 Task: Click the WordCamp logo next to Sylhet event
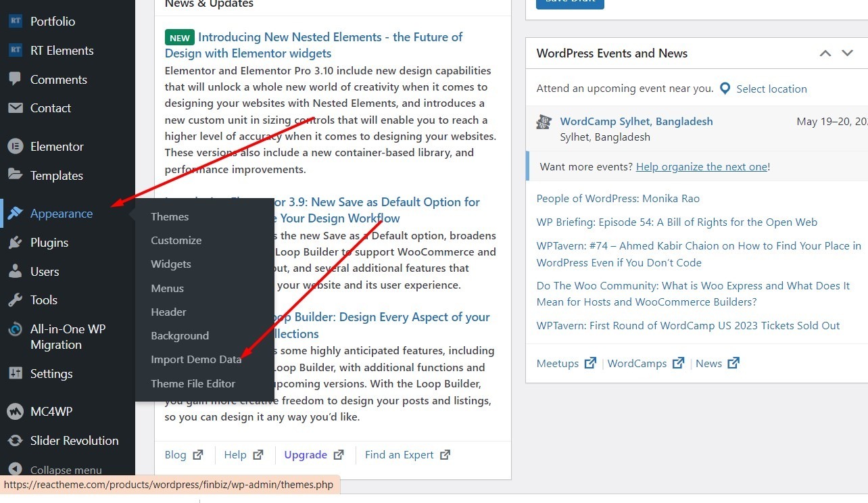coord(544,122)
